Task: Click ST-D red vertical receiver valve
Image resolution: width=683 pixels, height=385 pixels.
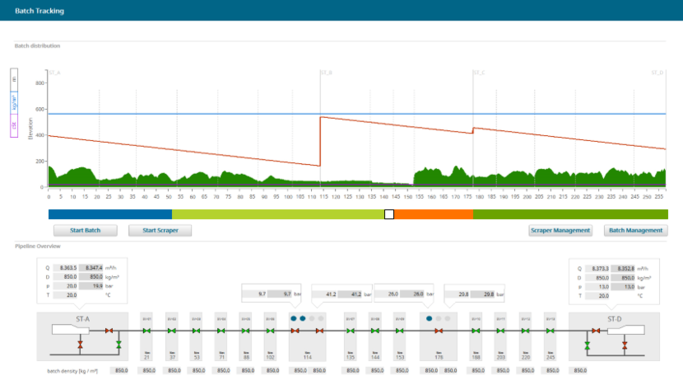Action: click(x=625, y=346)
